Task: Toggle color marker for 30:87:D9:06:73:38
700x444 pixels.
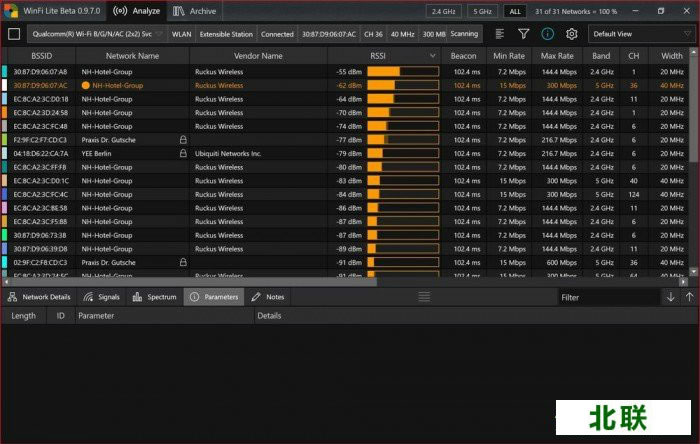Action: tap(4, 235)
